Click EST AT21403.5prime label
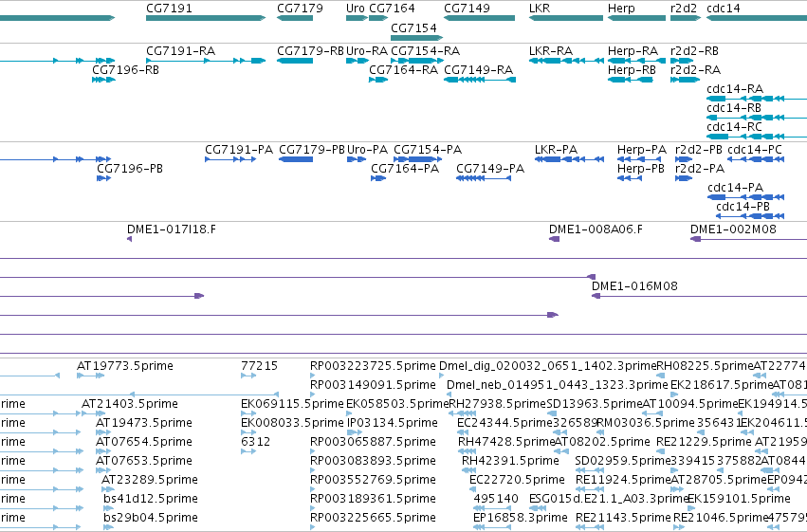 (x=130, y=404)
